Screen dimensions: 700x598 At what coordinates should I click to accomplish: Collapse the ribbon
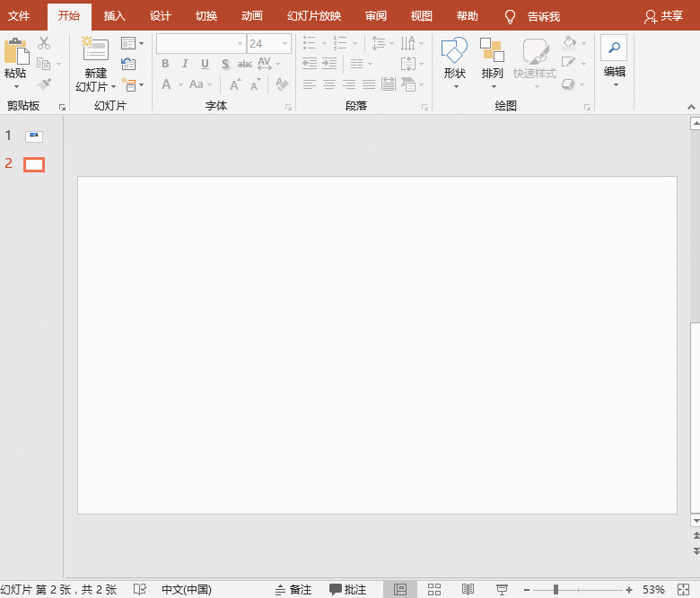click(691, 107)
